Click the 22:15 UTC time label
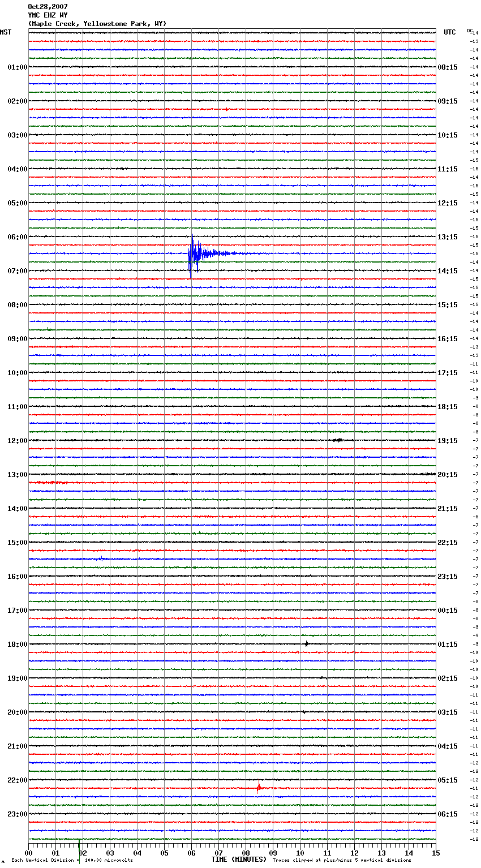Viewport: 481px width, 868px height. coord(448,543)
